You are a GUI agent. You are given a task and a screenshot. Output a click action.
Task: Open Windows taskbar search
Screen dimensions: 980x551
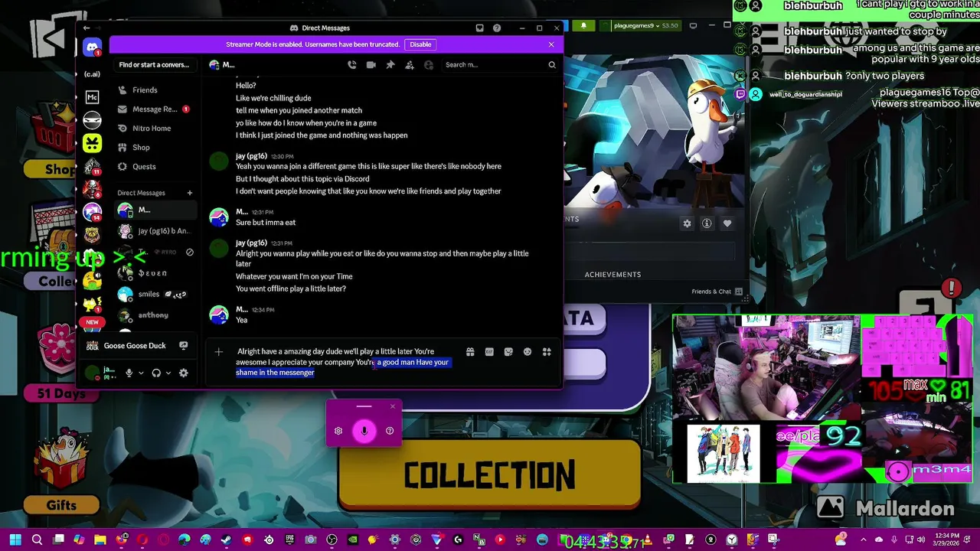(x=37, y=540)
